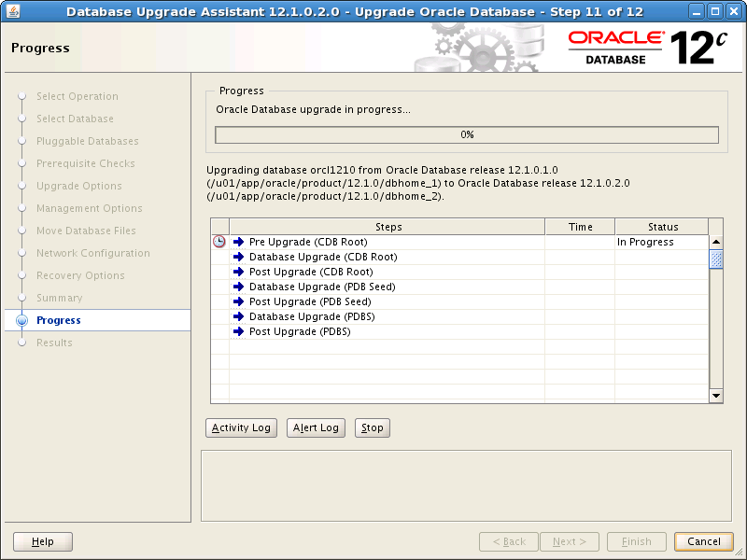Stop the database upgrade

pos(372,427)
